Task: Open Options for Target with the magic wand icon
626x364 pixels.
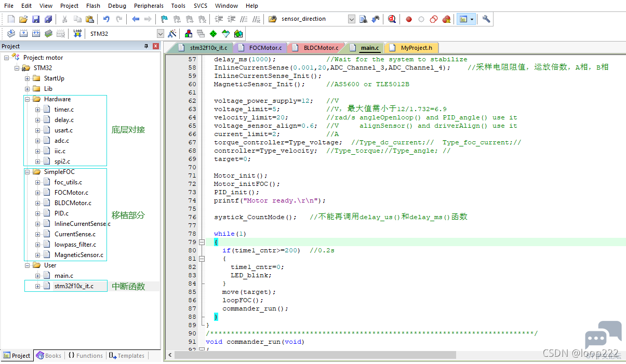Action: (172, 33)
